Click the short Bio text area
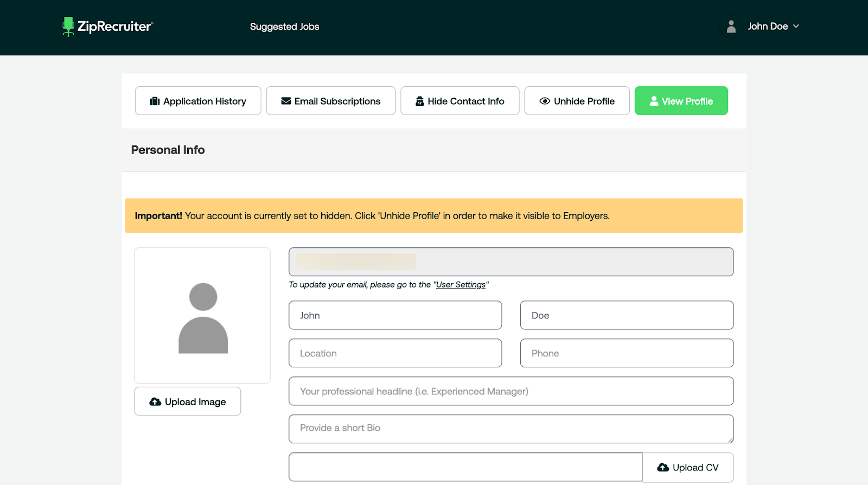This screenshot has height=485, width=868. 510,429
